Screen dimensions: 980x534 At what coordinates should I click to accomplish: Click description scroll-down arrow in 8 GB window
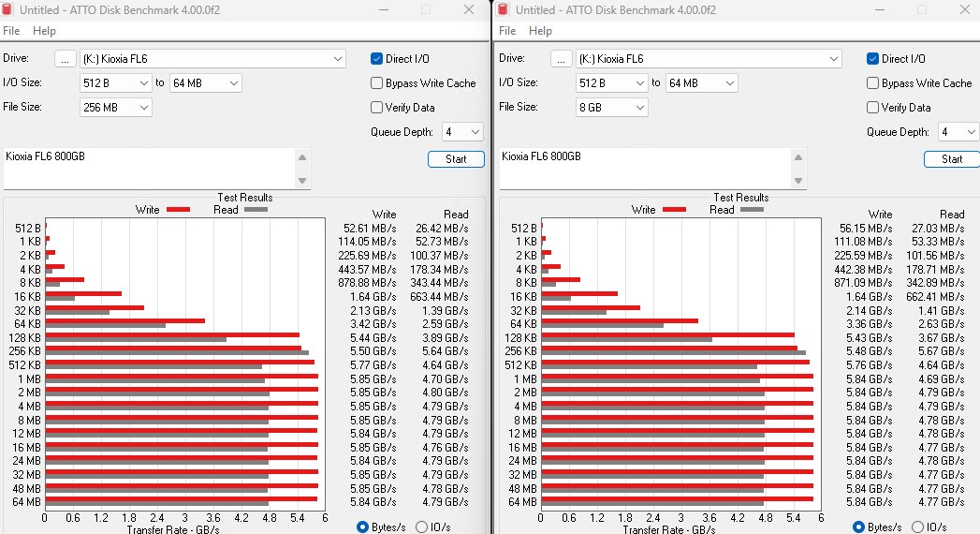click(797, 181)
